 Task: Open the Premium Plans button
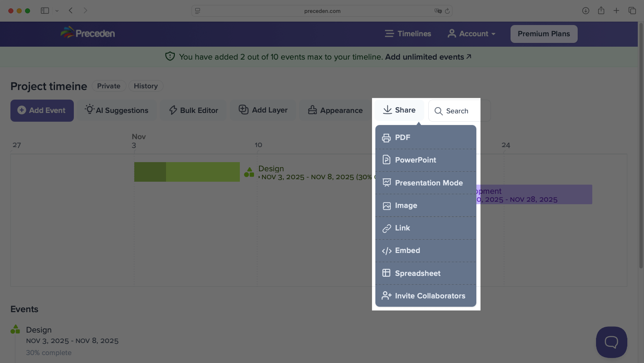543,34
